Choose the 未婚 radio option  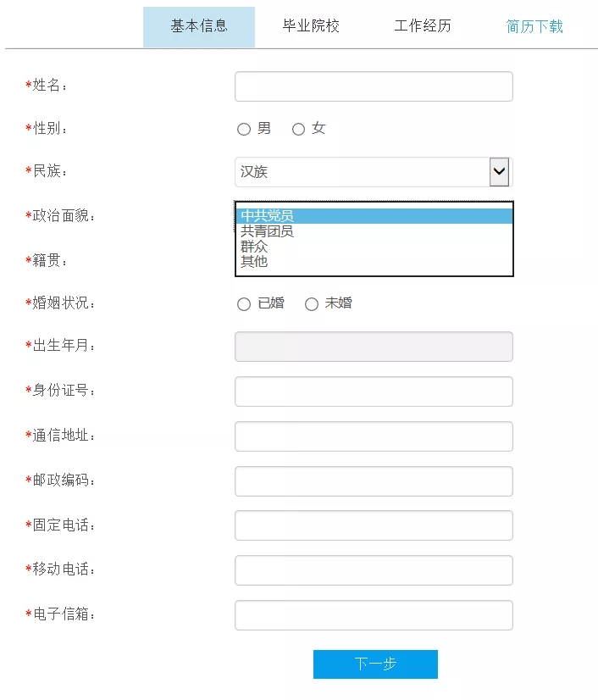(x=312, y=304)
